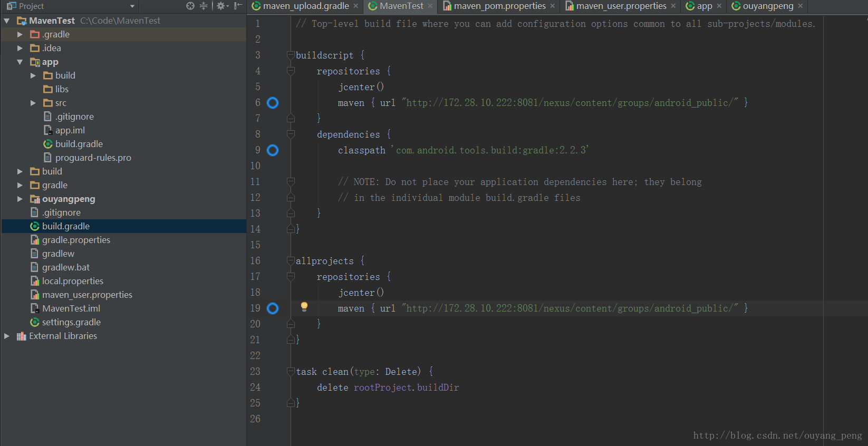Close the maven_upload.gradle tab
The width and height of the screenshot is (868, 446).
coord(356,6)
